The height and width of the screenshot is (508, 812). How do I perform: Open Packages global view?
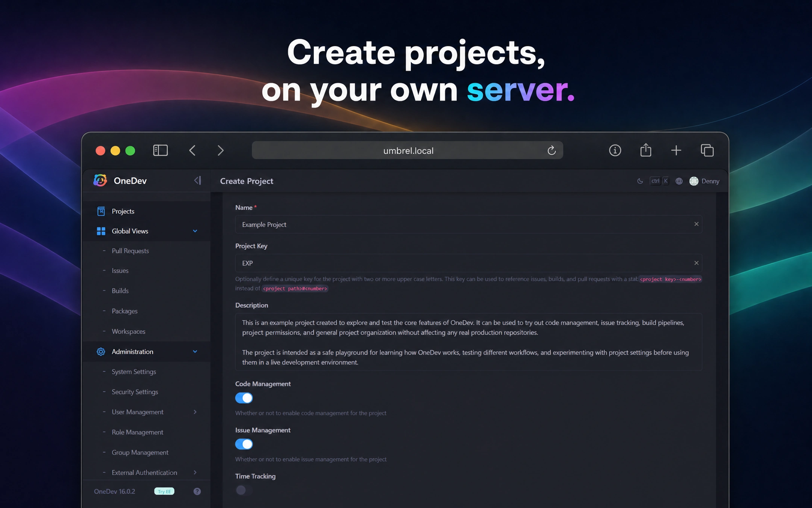click(124, 311)
